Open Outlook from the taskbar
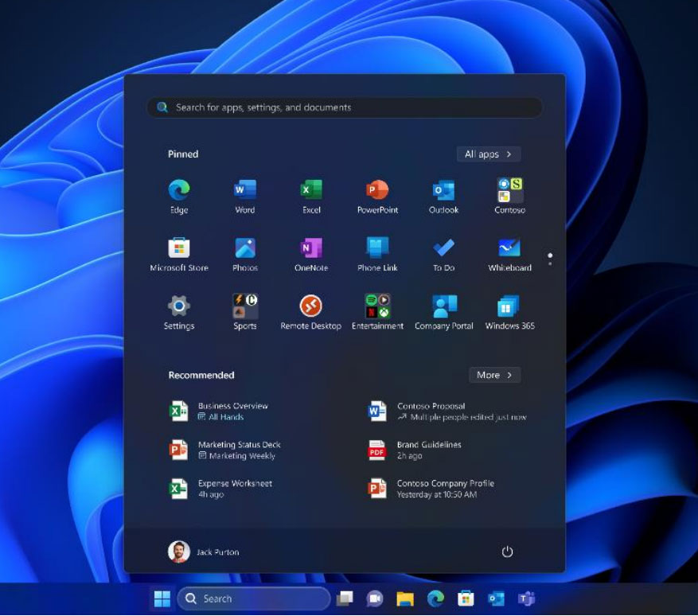 (496, 598)
